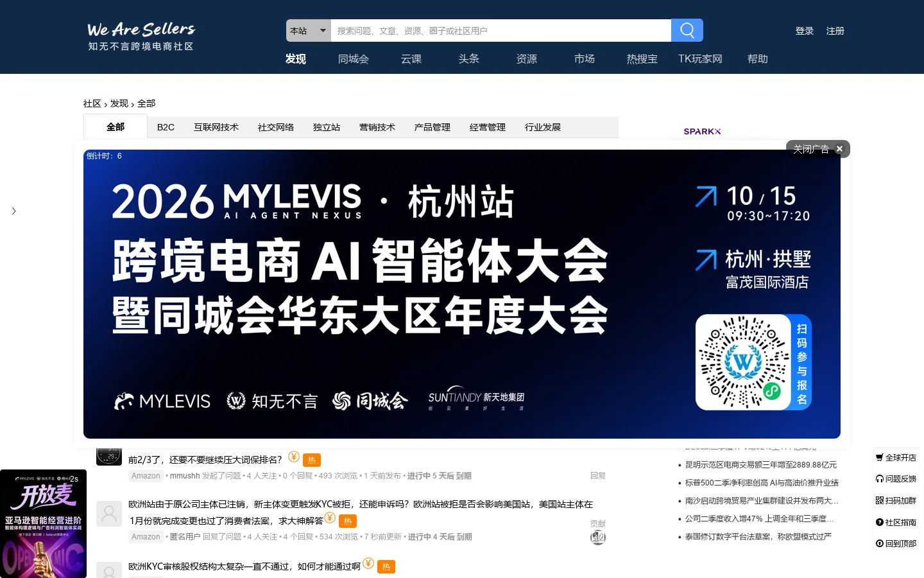Click default avatar beside 欧洲站 KYC被拒 question

point(109,514)
